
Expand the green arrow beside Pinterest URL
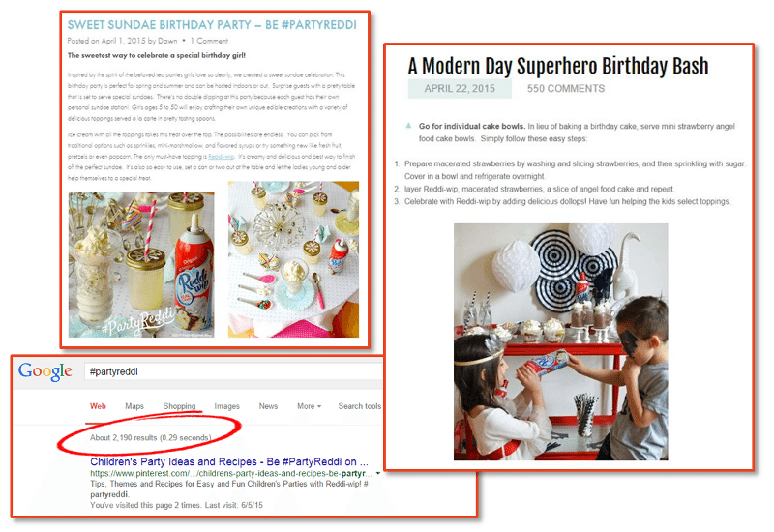point(378,473)
